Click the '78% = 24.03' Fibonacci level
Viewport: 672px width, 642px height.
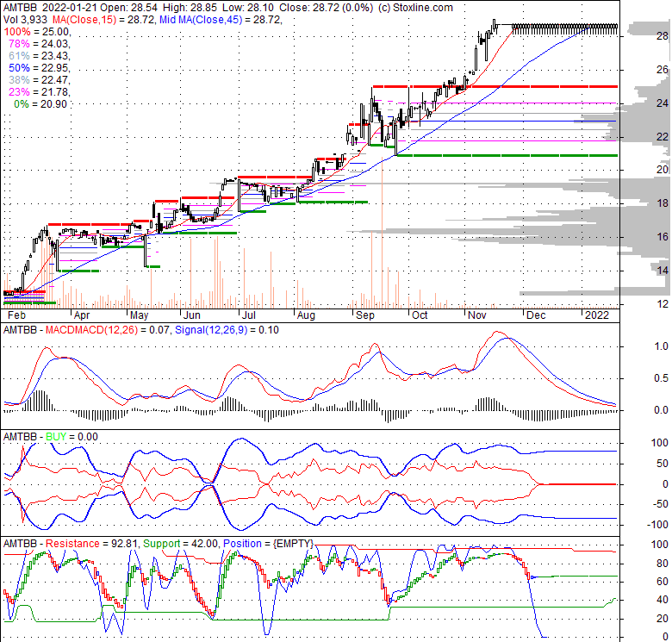39,44
